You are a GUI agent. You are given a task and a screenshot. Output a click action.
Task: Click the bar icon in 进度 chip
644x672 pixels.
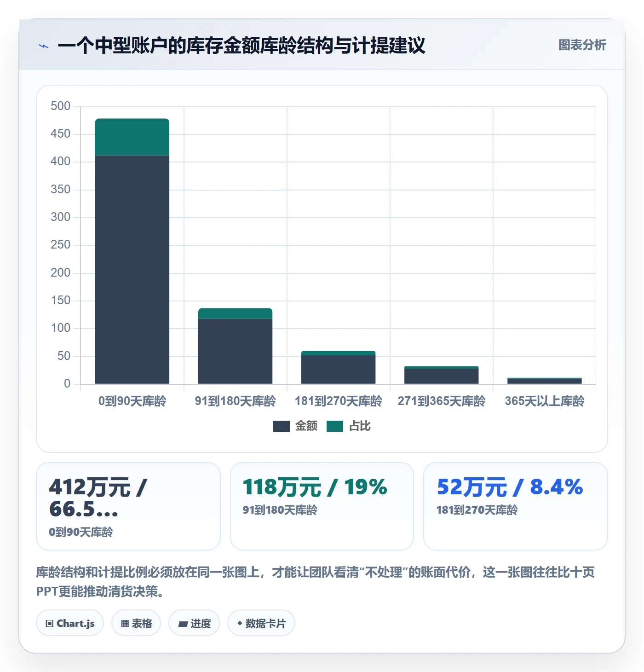[x=183, y=624]
